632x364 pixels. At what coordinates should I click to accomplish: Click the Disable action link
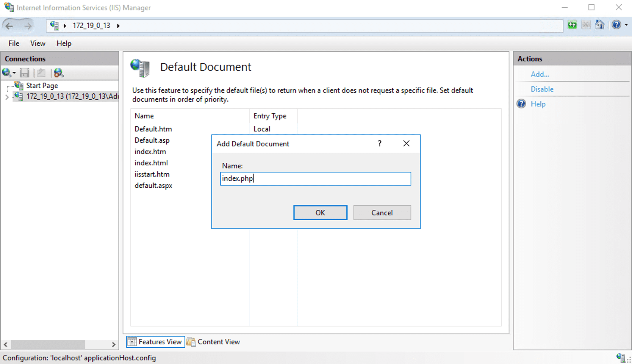pyautogui.click(x=542, y=89)
